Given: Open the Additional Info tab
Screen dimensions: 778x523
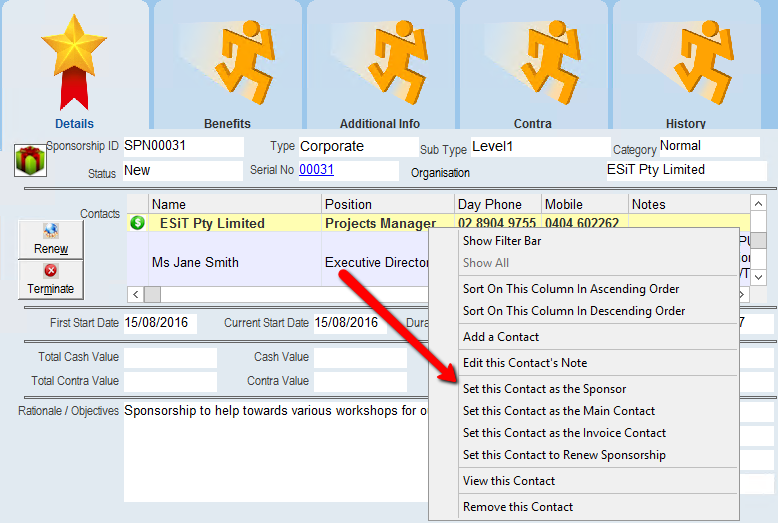Looking at the screenshot, I should pos(380,65).
